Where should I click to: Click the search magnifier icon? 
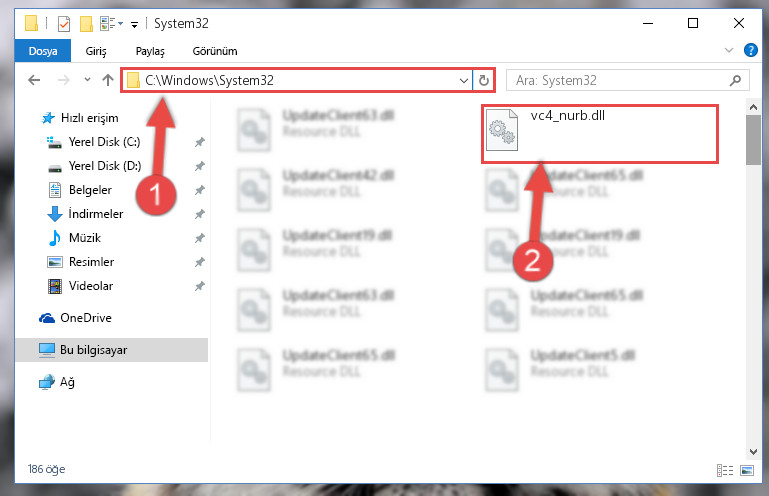(735, 80)
